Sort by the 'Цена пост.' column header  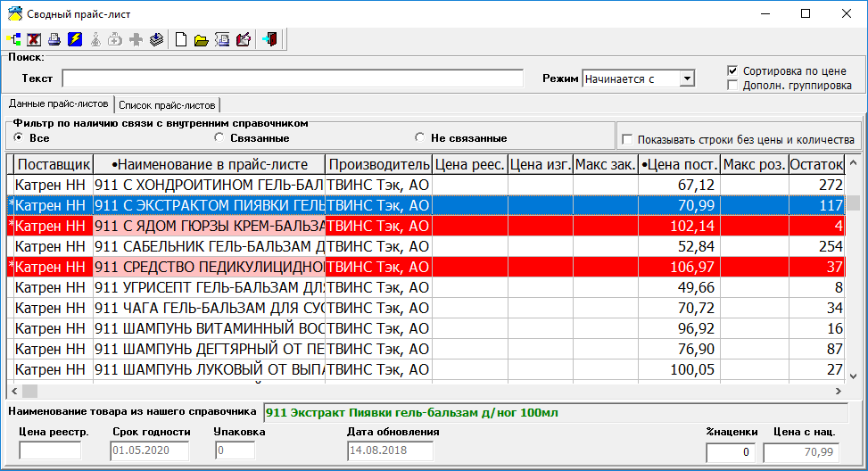pyautogui.click(x=679, y=164)
